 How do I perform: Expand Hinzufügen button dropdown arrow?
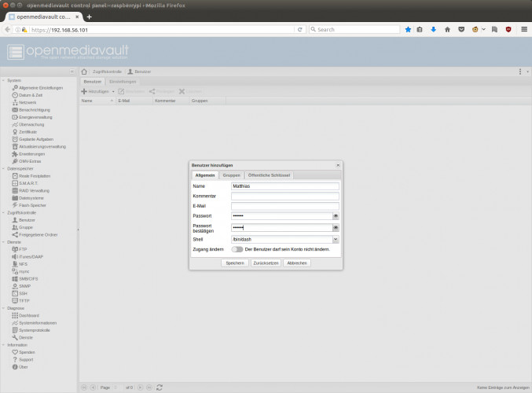113,92
